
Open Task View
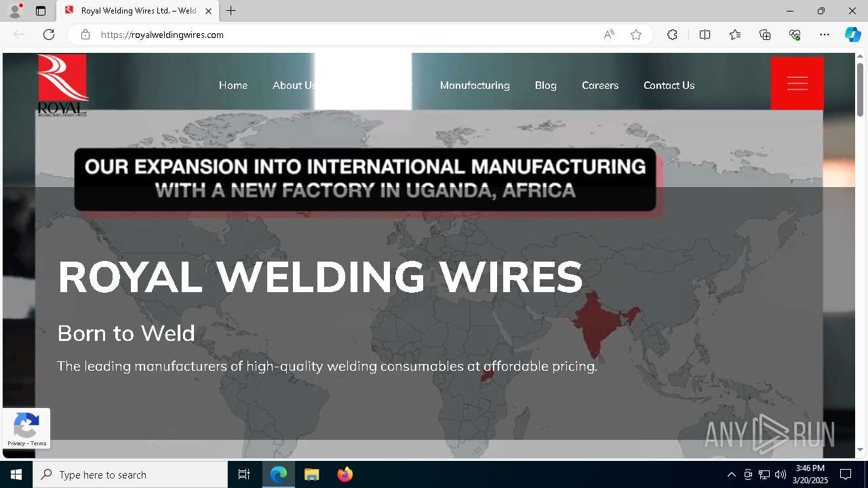pos(244,474)
